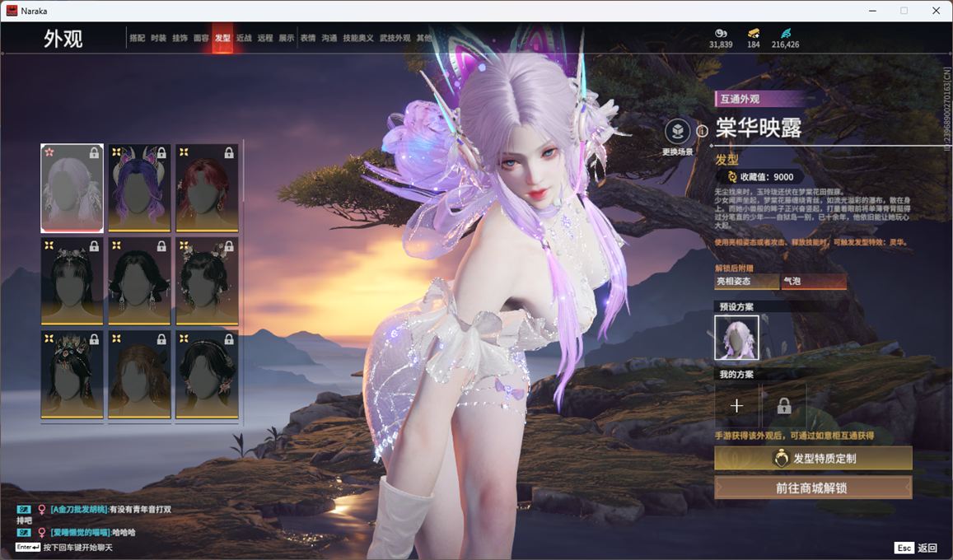Open the 更换场景 scene change icon

tap(677, 131)
